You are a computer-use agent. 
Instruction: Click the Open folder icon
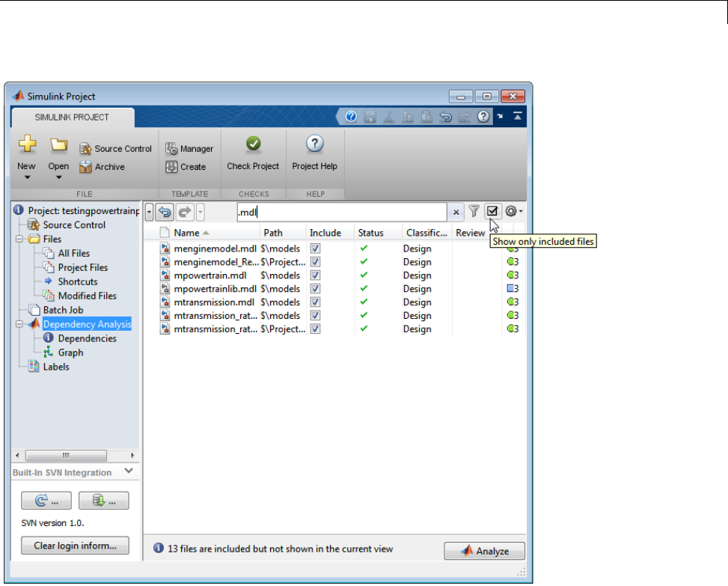tap(58, 144)
